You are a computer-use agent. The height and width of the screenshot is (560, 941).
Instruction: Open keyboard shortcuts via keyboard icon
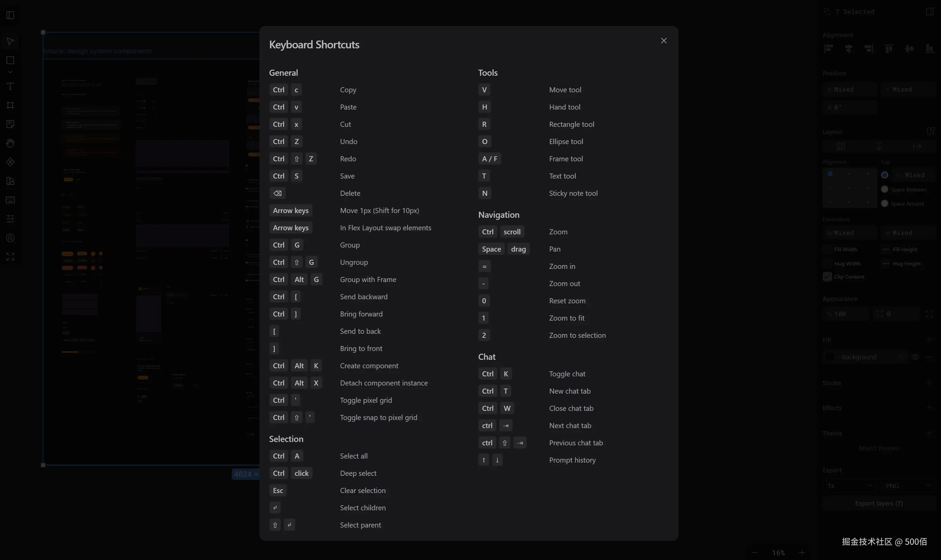click(x=10, y=200)
